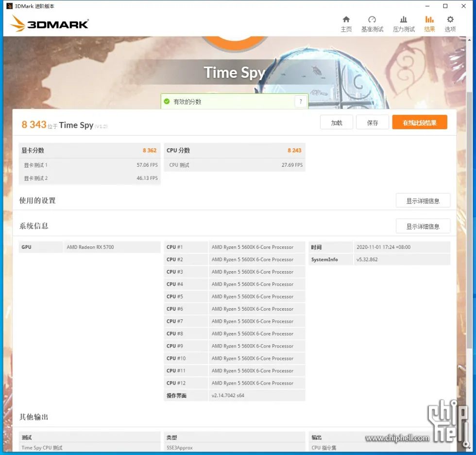
Task: Click the 显卡分数 value 8 362
Action: point(150,150)
